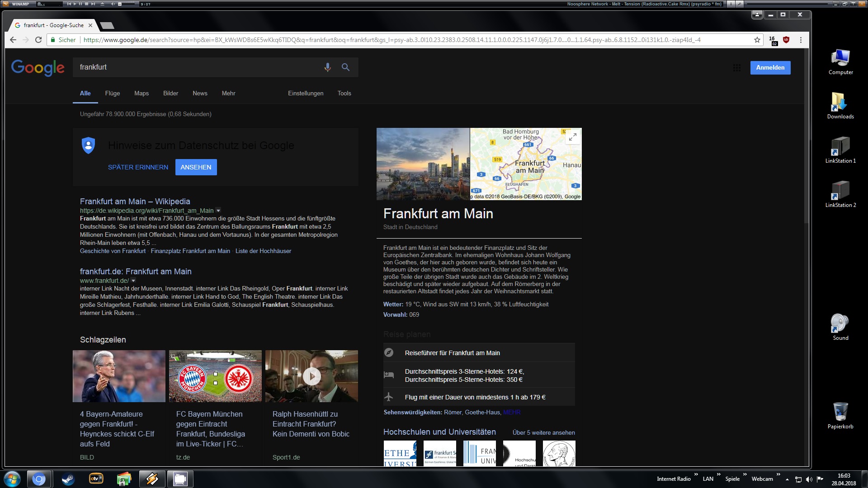The height and width of the screenshot is (488, 868).
Task: Click the system tray volume icon
Action: 809,479
